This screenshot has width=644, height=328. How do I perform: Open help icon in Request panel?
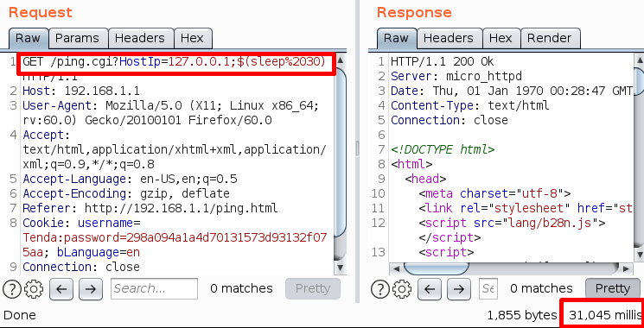point(12,289)
